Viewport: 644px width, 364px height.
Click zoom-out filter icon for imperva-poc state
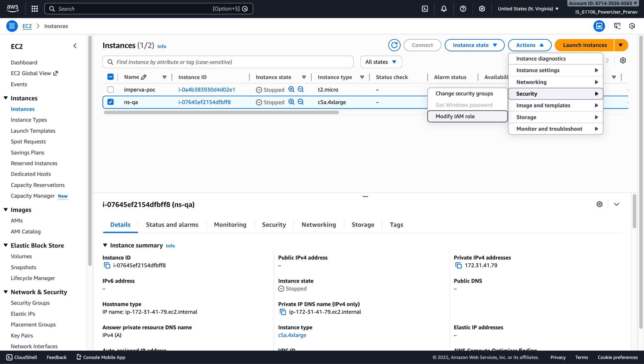pyautogui.click(x=301, y=89)
